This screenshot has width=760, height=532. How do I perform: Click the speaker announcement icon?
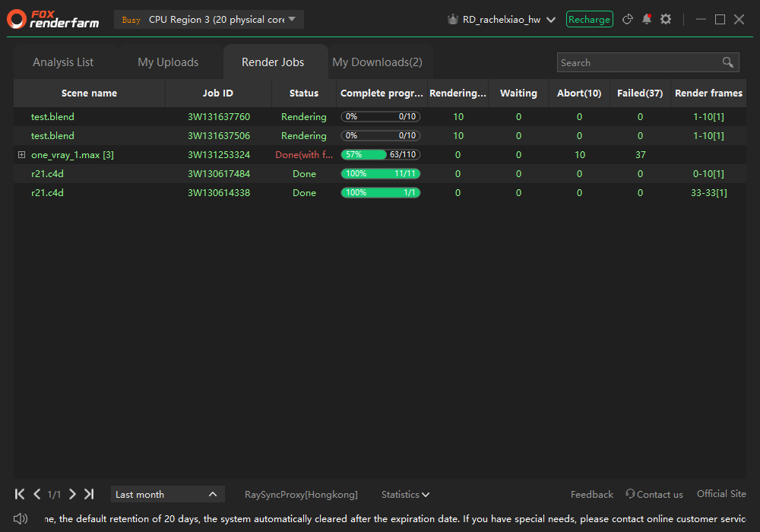(x=21, y=519)
